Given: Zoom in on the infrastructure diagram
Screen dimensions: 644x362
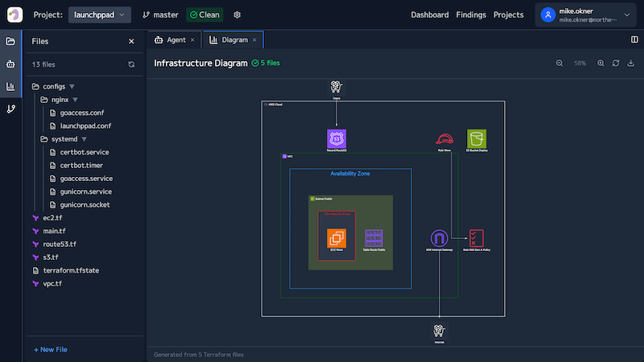Looking at the screenshot, I should (600, 63).
